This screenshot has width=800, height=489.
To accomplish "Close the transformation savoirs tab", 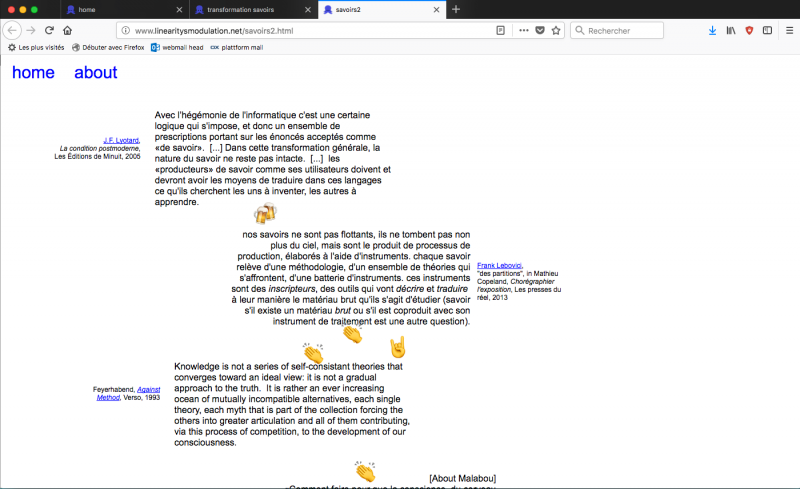I will (x=308, y=10).
